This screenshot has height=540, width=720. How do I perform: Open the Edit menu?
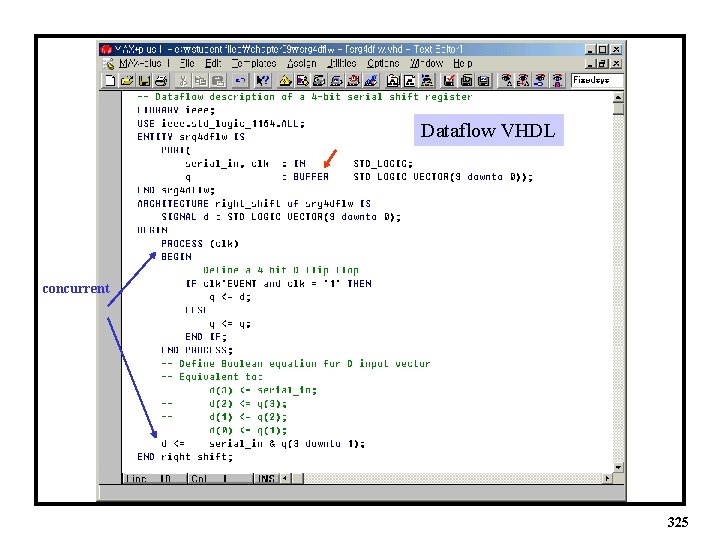coord(213,63)
